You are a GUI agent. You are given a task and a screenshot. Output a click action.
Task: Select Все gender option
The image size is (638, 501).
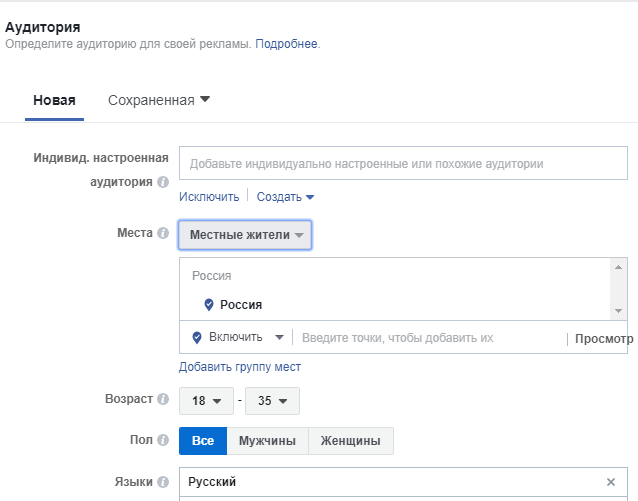pos(203,441)
